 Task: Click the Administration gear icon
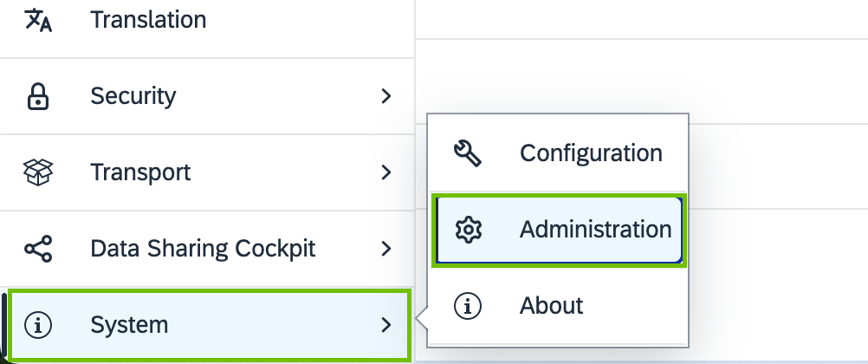tap(469, 230)
